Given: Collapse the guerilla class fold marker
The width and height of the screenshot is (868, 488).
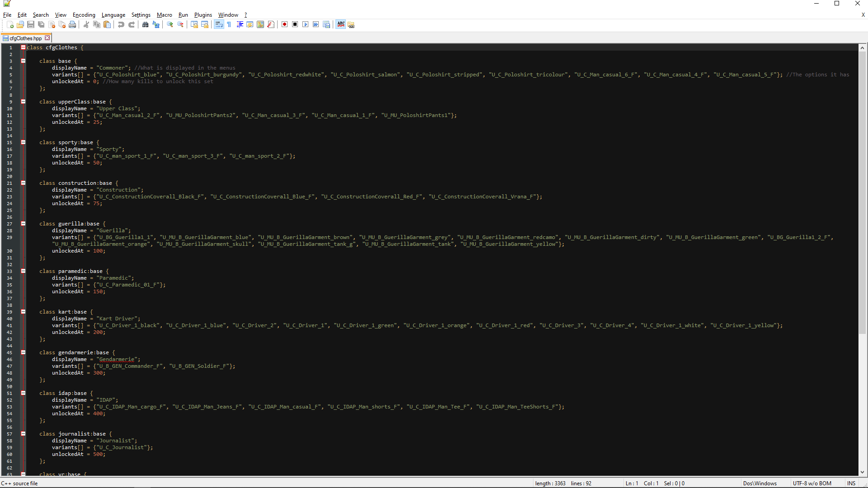Looking at the screenshot, I should click(x=23, y=224).
